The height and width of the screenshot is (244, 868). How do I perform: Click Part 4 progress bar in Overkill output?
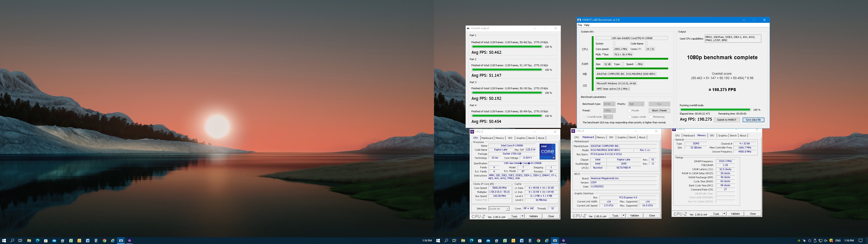tap(507, 116)
